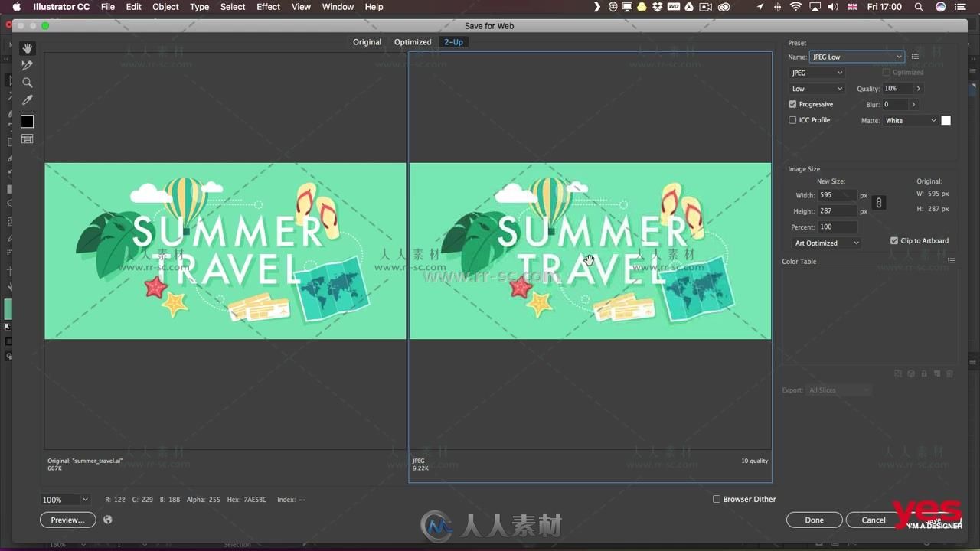Toggle the Progressive checkbox

[x=792, y=104]
